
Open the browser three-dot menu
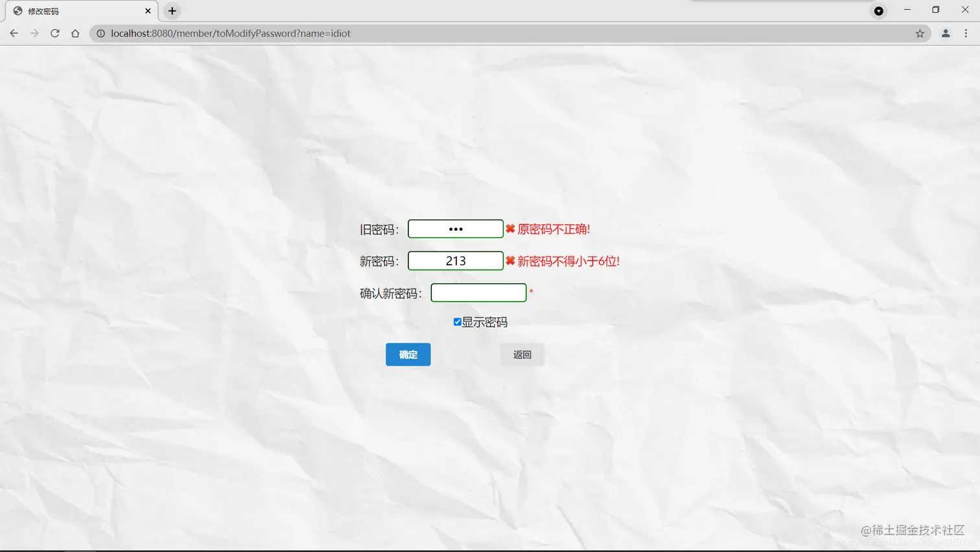point(966,33)
